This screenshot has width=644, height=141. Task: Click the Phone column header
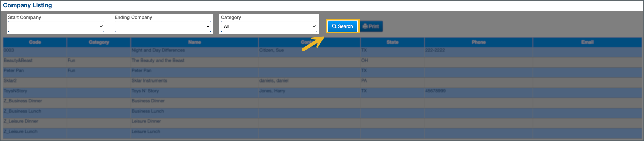coord(478,42)
